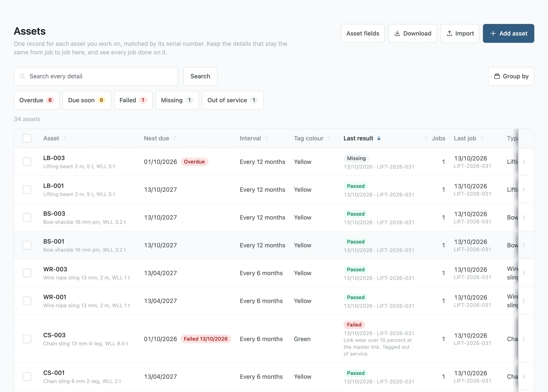Select the BS-001 row checkbox

pos(27,245)
